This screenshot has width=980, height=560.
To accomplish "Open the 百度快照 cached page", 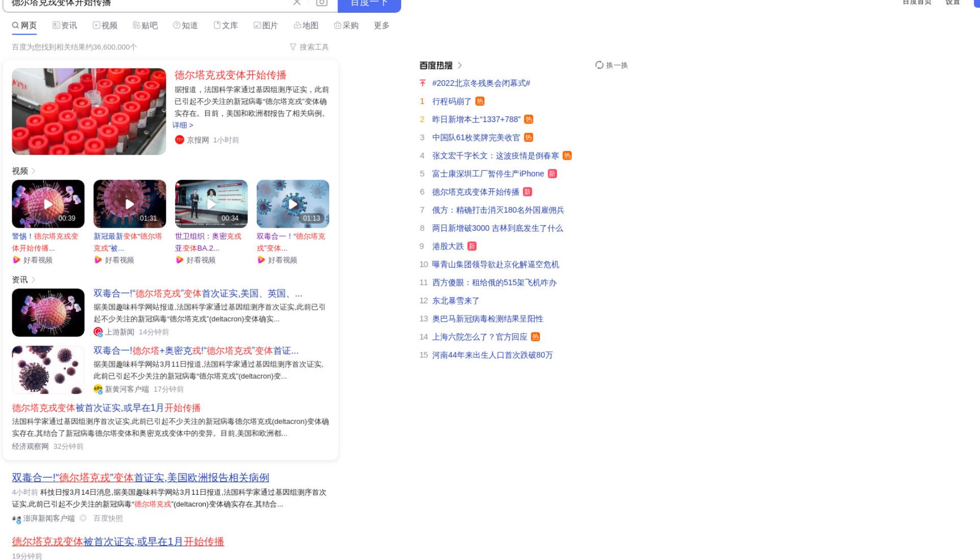I will [x=108, y=518].
